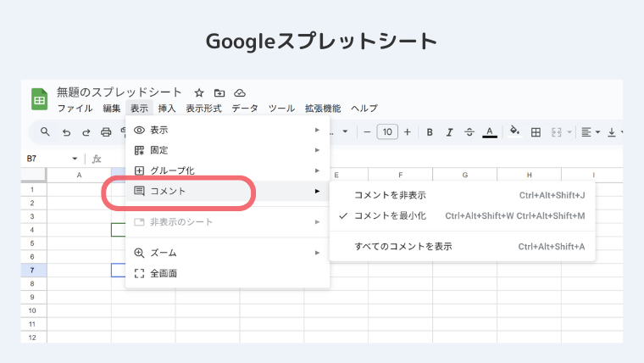Click the move to folder icon
Viewport: 644px width, 363px height.
pyautogui.click(x=219, y=93)
